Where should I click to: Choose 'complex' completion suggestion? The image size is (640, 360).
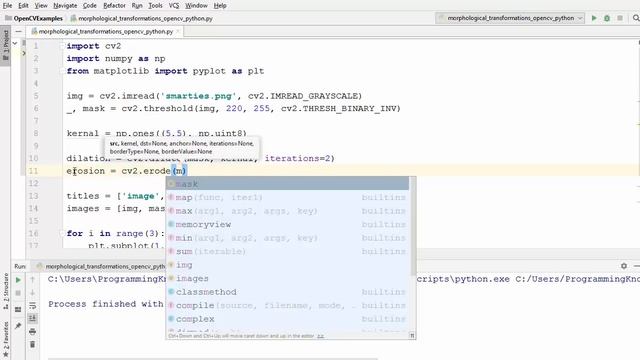[287, 318]
